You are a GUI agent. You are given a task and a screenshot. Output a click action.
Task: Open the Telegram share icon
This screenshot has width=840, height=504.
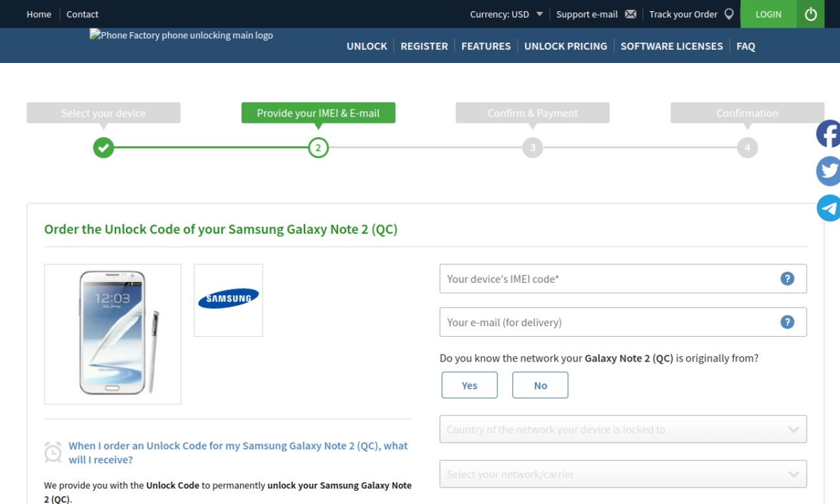coord(828,208)
